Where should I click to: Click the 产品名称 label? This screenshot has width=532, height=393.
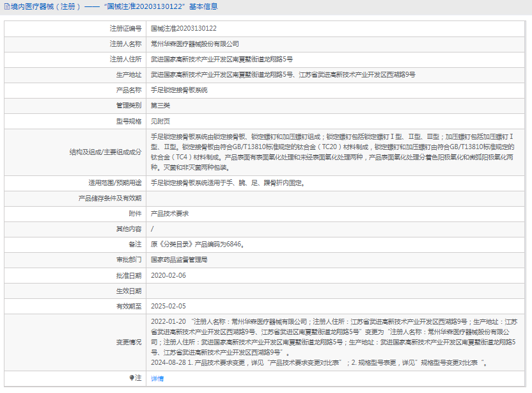(129, 90)
